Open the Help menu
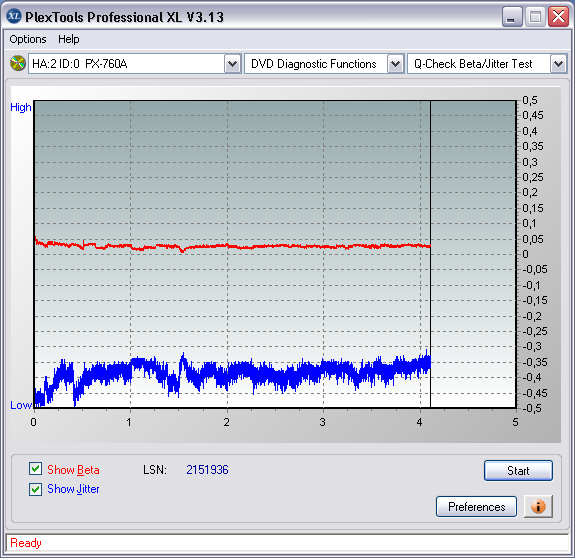This screenshot has width=575, height=558. coord(69,39)
